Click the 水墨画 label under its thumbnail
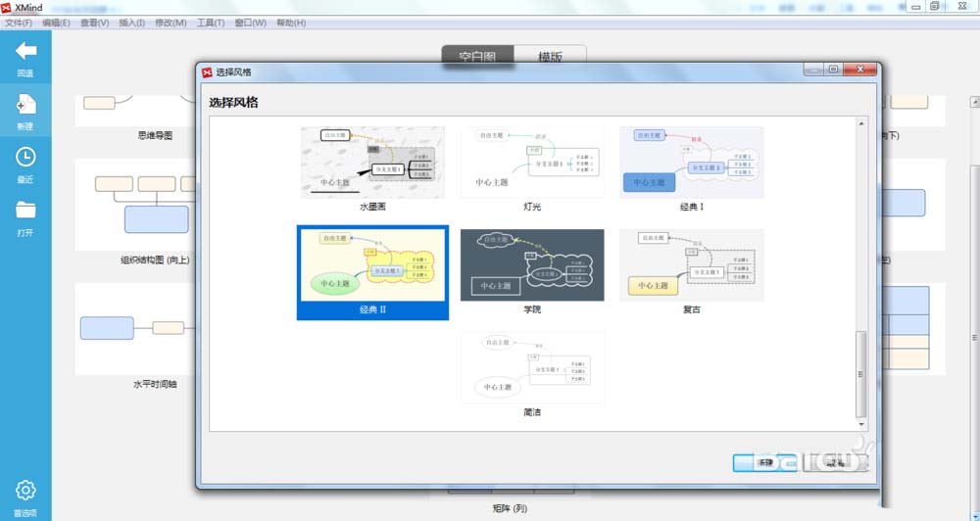980x521 pixels. 372,207
